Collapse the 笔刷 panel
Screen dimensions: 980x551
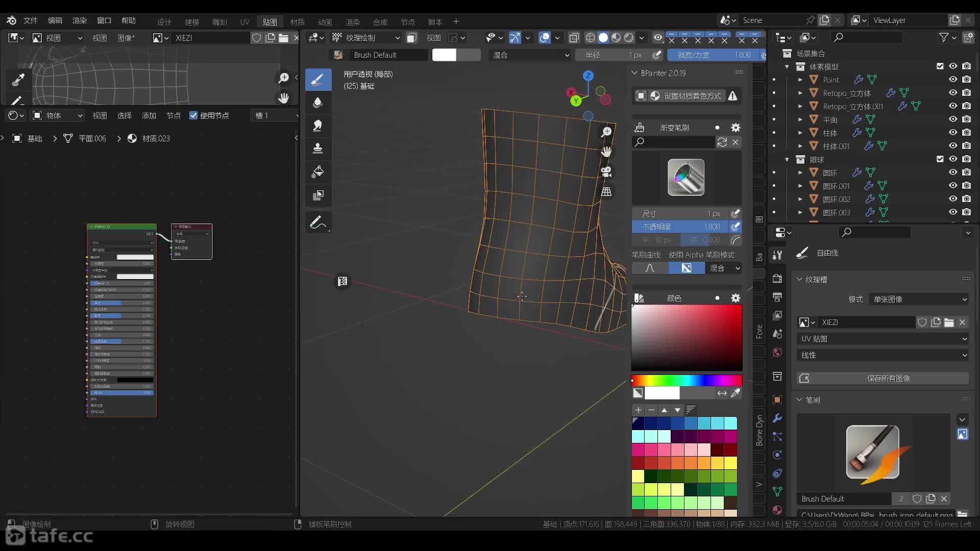pyautogui.click(x=799, y=400)
